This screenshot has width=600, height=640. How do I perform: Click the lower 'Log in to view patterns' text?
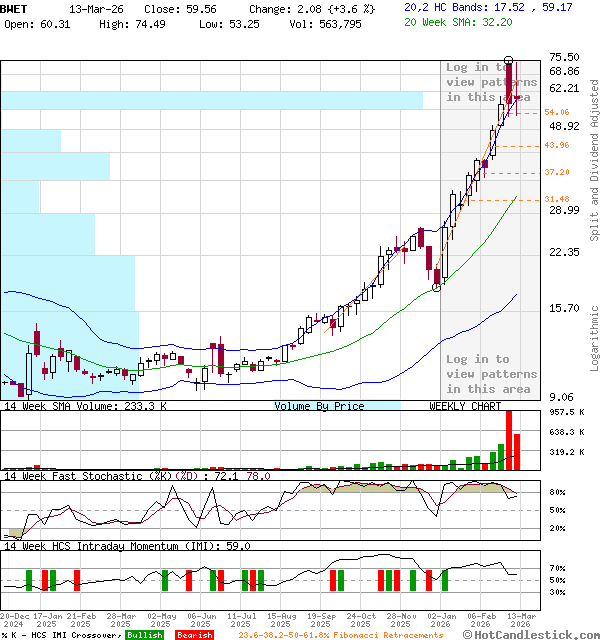pos(491,374)
